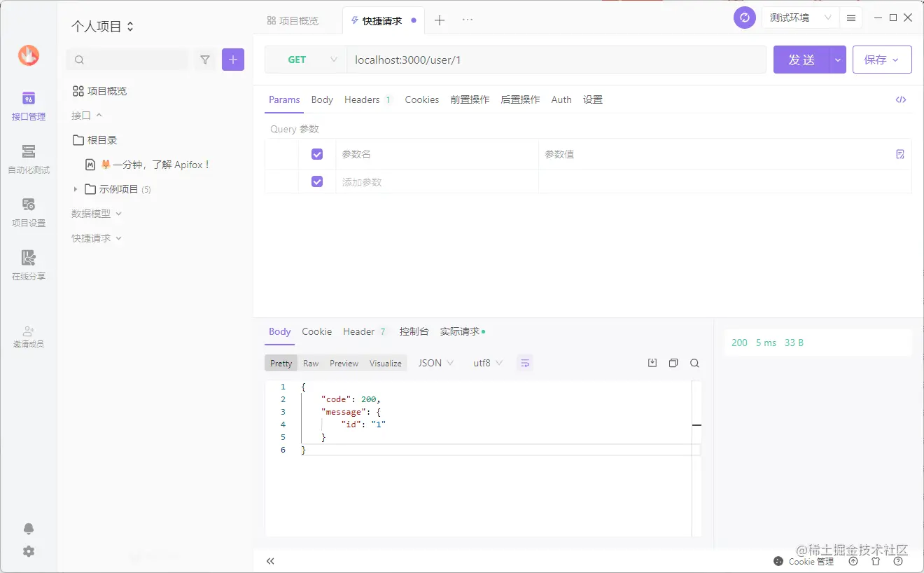Viewport: 924px width, 573px height.
Task: Switch response view to Visualize
Action: tap(386, 363)
